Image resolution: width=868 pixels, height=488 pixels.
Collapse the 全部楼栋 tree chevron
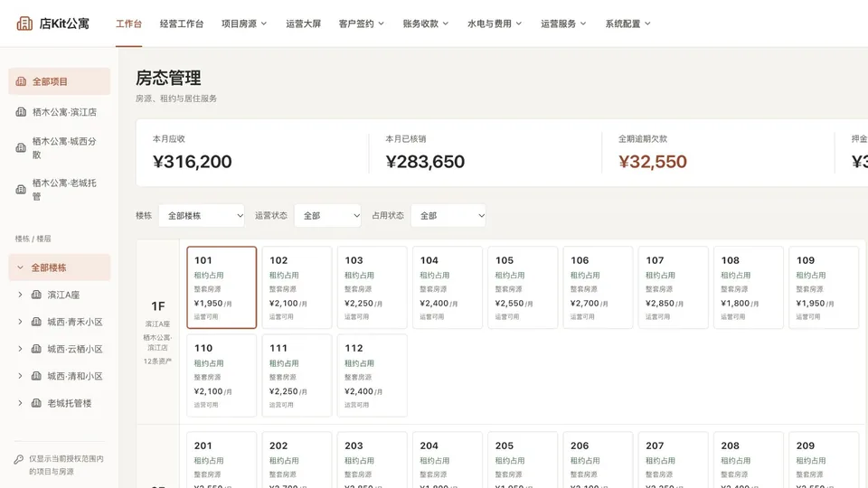click(x=20, y=267)
